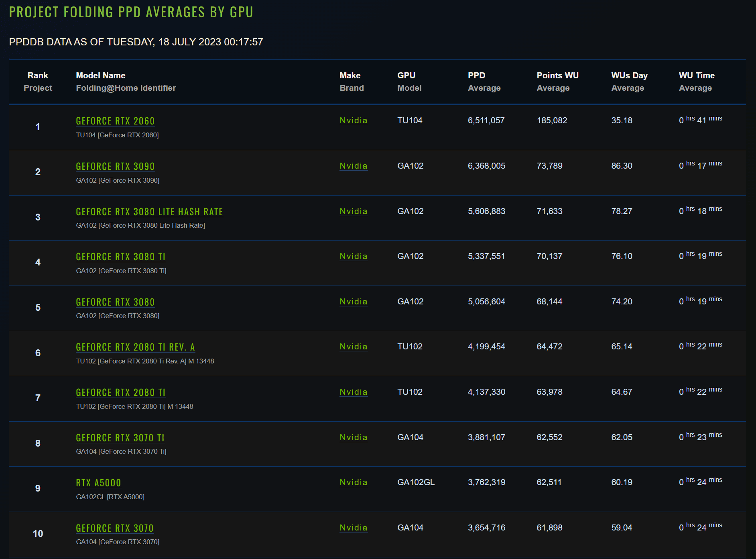Click the Nvidia brand link for RTX 3090
The image size is (756, 559).
(x=353, y=166)
